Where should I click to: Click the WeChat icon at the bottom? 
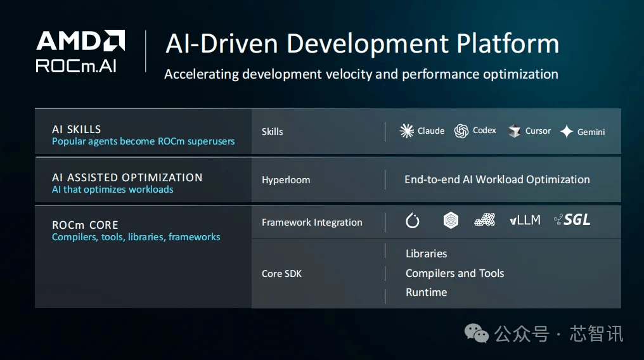coord(477,333)
